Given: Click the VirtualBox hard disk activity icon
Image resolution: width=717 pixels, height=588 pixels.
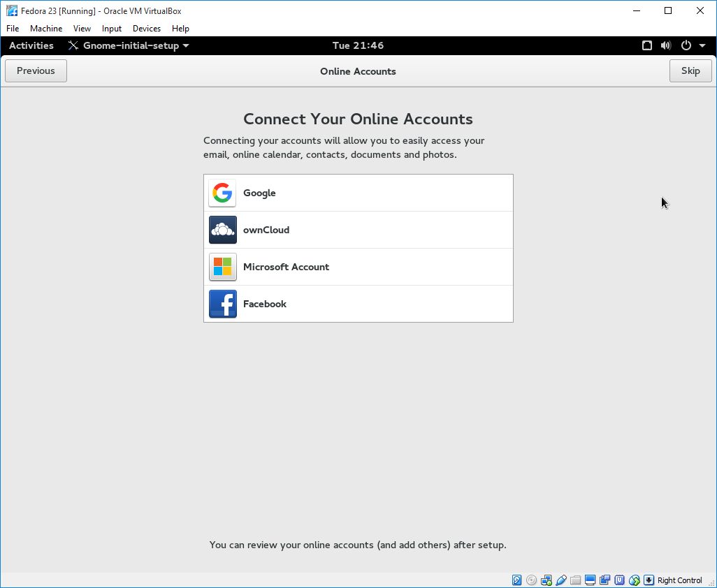Looking at the screenshot, I should click(516, 580).
